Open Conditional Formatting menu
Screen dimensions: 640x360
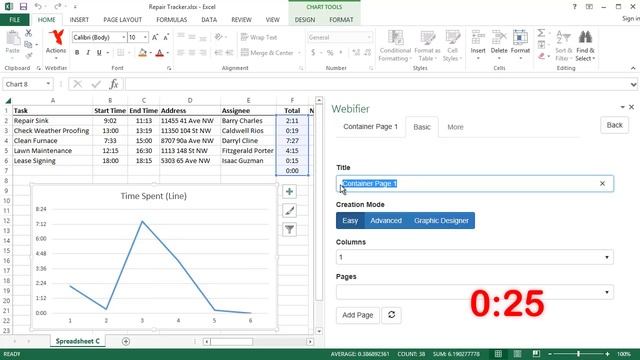(x=395, y=46)
